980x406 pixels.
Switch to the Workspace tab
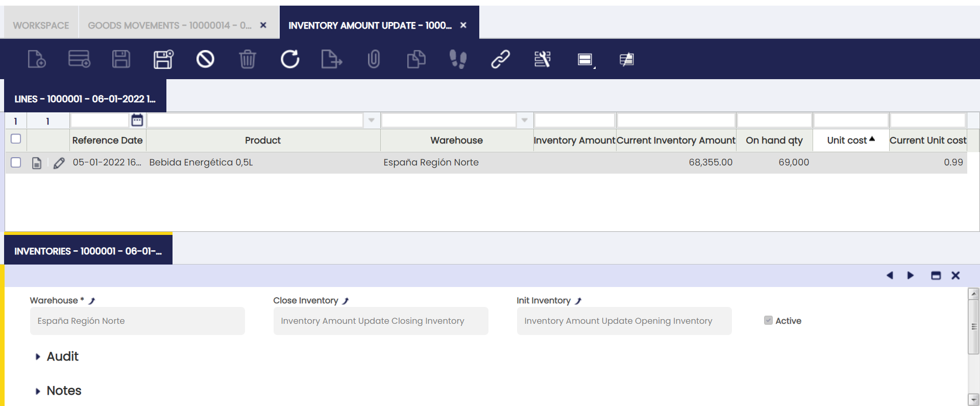click(41, 25)
